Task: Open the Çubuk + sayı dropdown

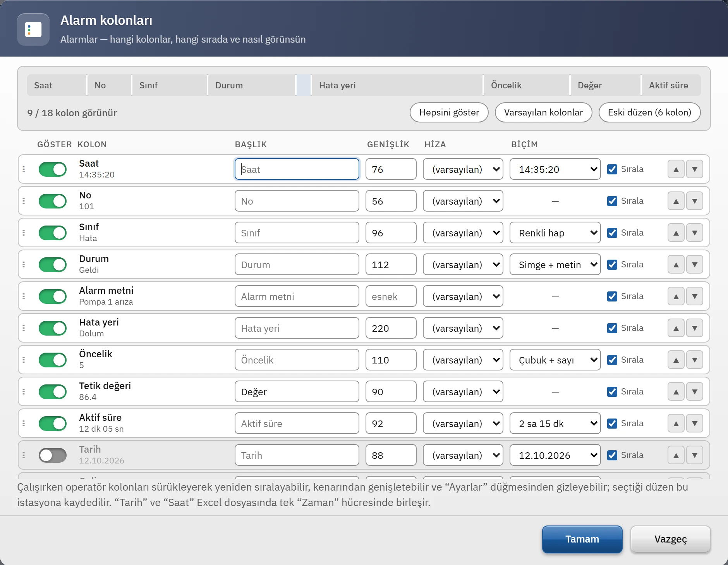Action: pyautogui.click(x=555, y=360)
